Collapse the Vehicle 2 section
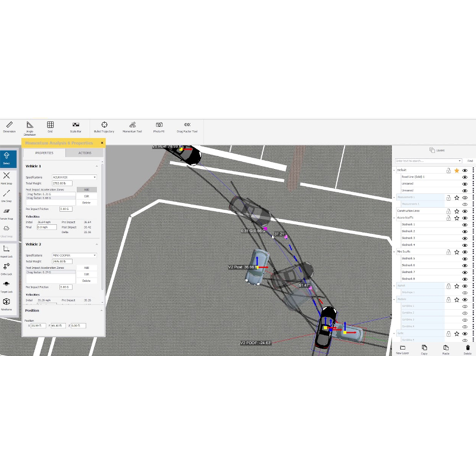Viewport: 476px width, 476px height. click(x=97, y=244)
